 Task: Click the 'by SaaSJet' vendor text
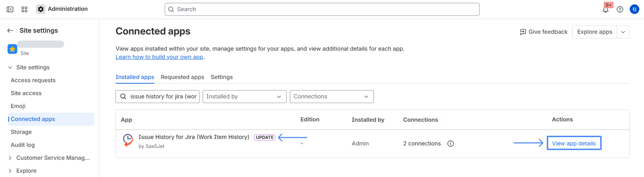[151, 146]
